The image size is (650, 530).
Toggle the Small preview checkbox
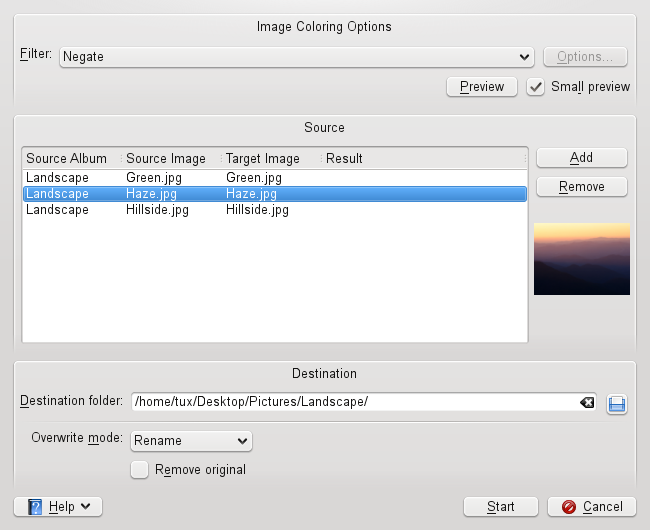click(x=535, y=87)
